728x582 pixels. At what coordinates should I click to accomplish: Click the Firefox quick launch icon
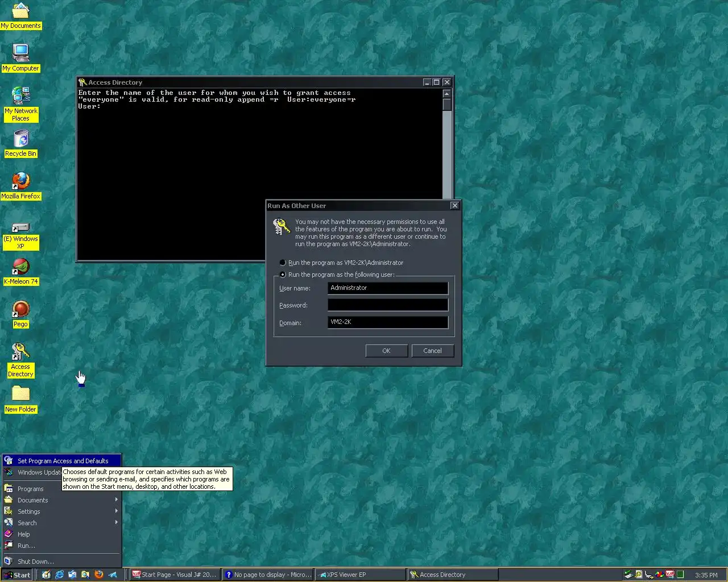tap(98, 575)
